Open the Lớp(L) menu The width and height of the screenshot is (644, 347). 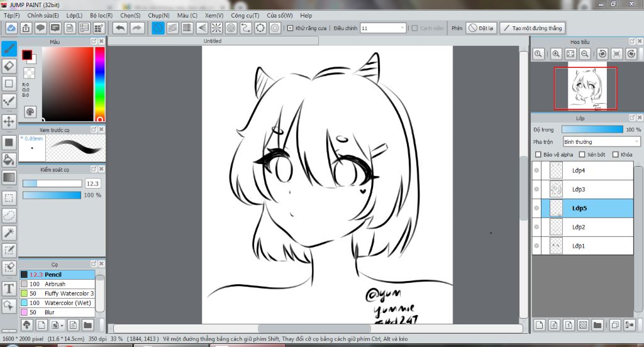pyautogui.click(x=74, y=15)
